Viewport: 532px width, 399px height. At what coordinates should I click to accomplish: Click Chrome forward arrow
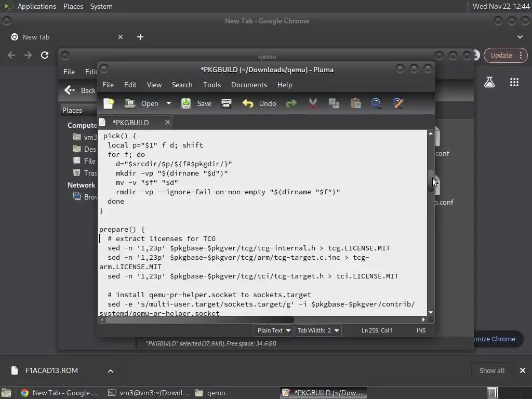coord(28,55)
